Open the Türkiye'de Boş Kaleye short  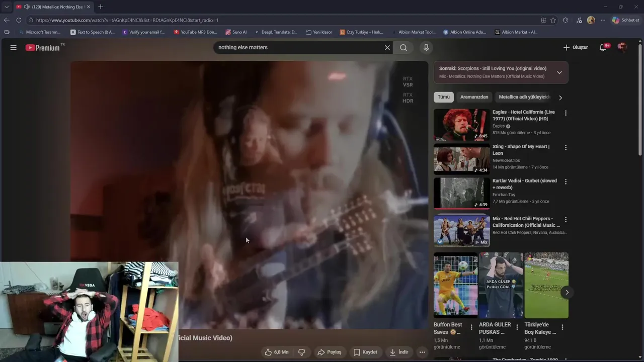[546, 285]
